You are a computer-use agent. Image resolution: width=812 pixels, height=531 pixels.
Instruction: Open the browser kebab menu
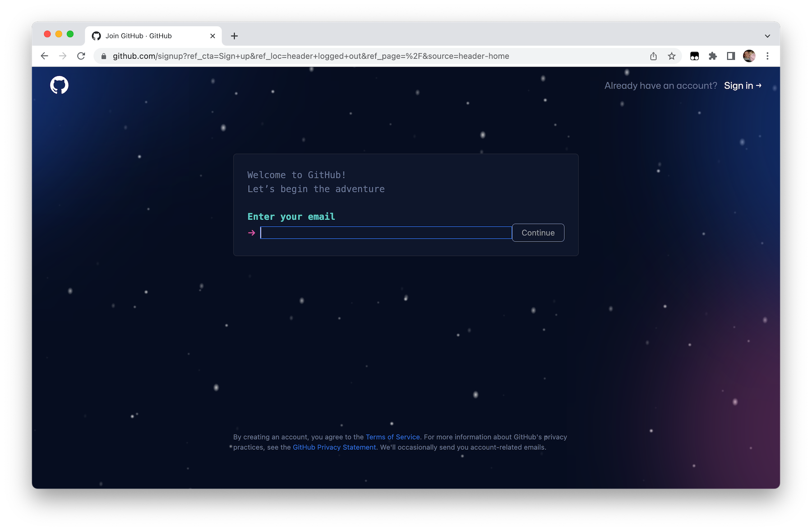coord(767,56)
